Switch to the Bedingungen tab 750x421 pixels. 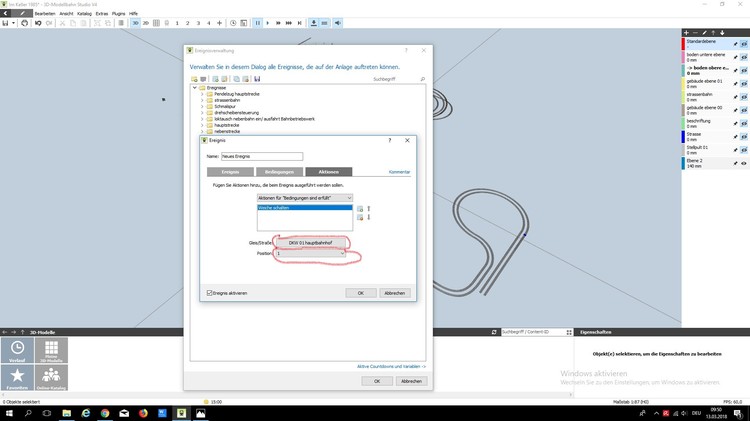click(x=279, y=172)
